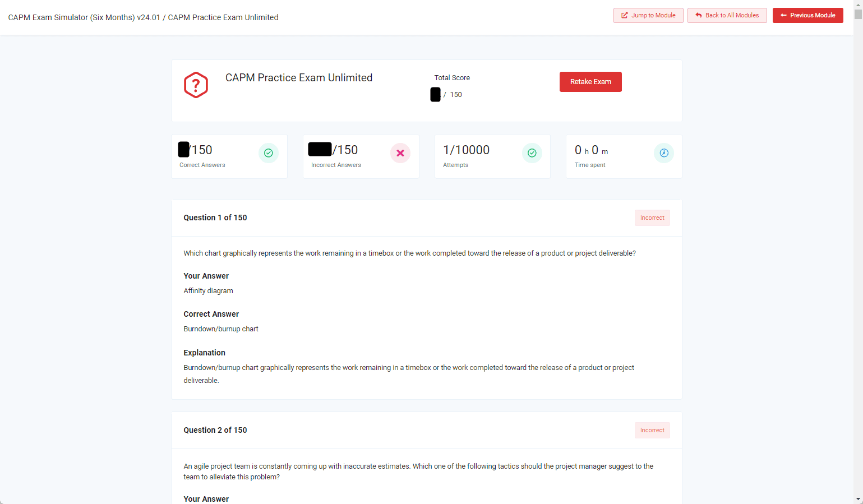Click the Retake Exam button
The width and height of the screenshot is (863, 504).
tap(590, 82)
